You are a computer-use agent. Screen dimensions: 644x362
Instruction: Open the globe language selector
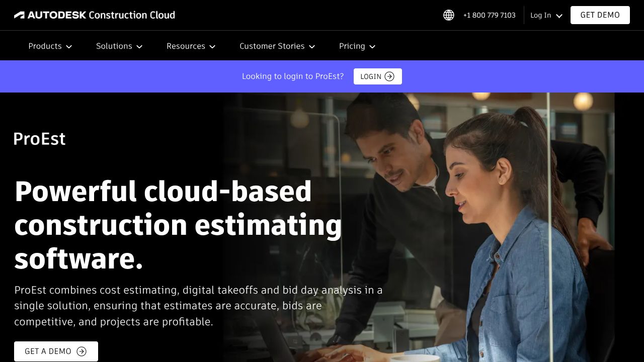[449, 15]
